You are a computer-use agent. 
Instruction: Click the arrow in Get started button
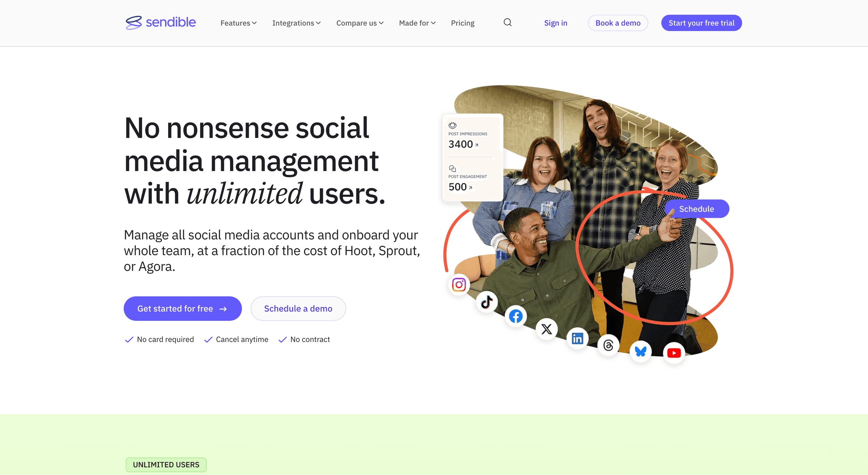coord(223,309)
